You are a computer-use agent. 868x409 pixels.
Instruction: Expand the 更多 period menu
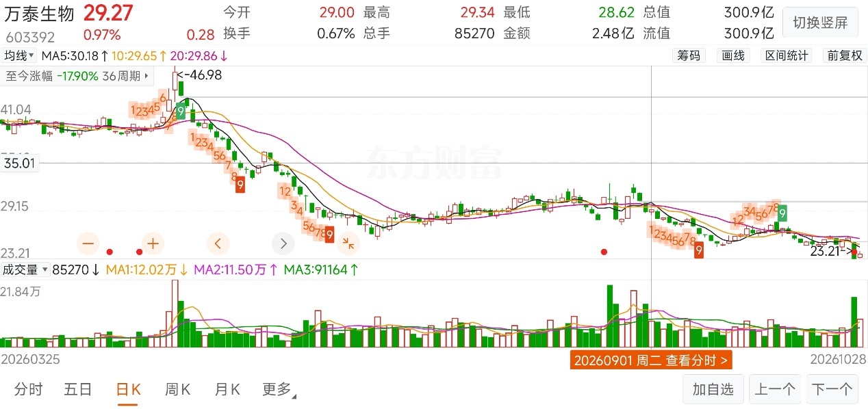pos(279,389)
